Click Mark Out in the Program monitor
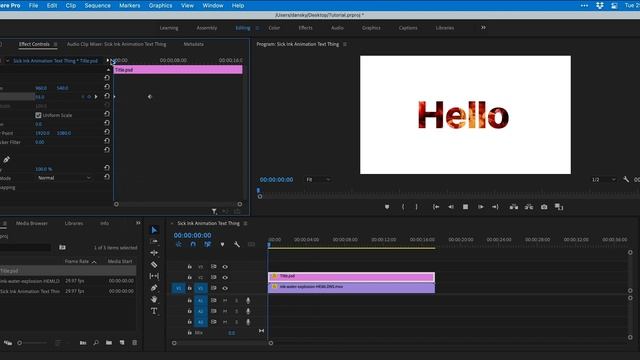 click(416, 207)
